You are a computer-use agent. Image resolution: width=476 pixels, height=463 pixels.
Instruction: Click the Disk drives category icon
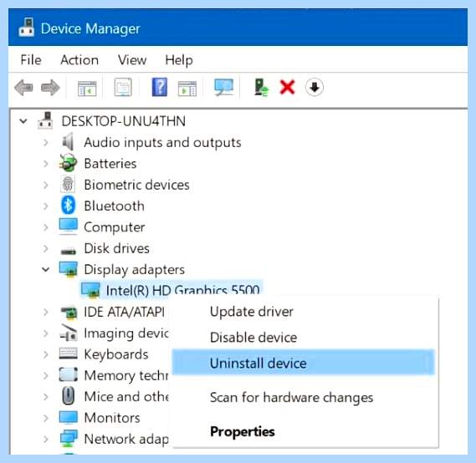69,251
